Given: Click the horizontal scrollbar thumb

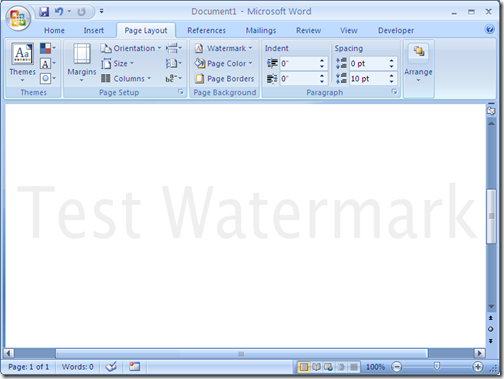Looking at the screenshot, I should (x=242, y=353).
